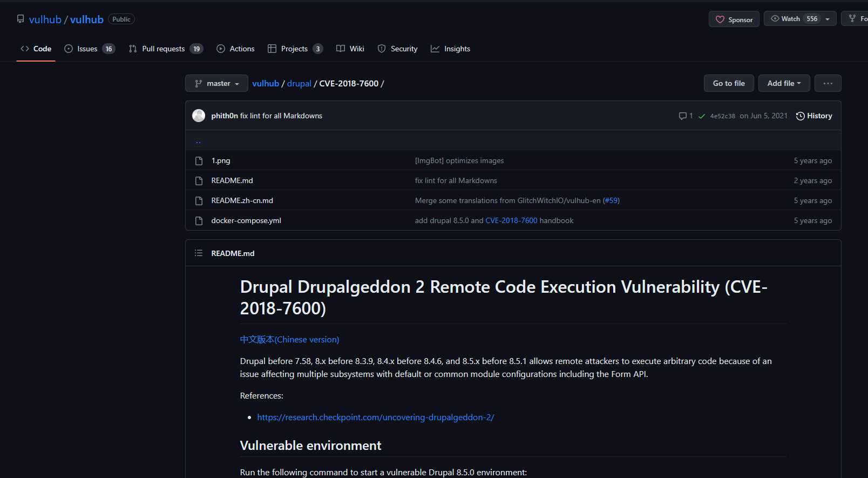
Task: Click the CVE-2018-7600 link in commit message
Action: pos(511,221)
